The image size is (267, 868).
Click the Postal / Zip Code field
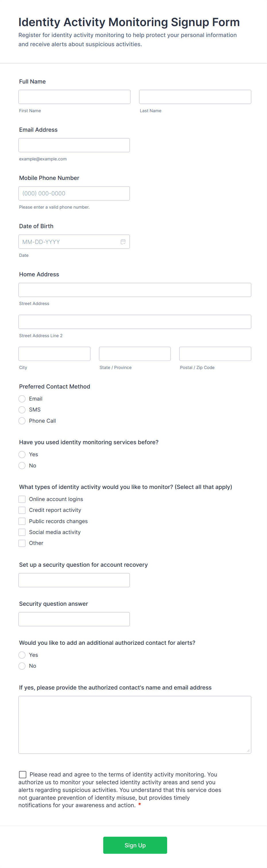click(215, 354)
